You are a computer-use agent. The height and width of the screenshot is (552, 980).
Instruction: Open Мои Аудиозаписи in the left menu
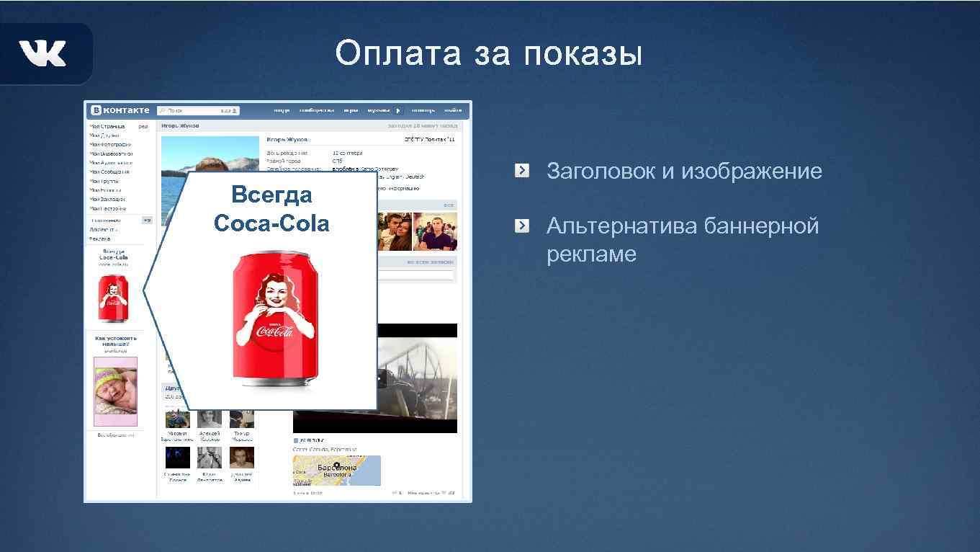click(111, 163)
